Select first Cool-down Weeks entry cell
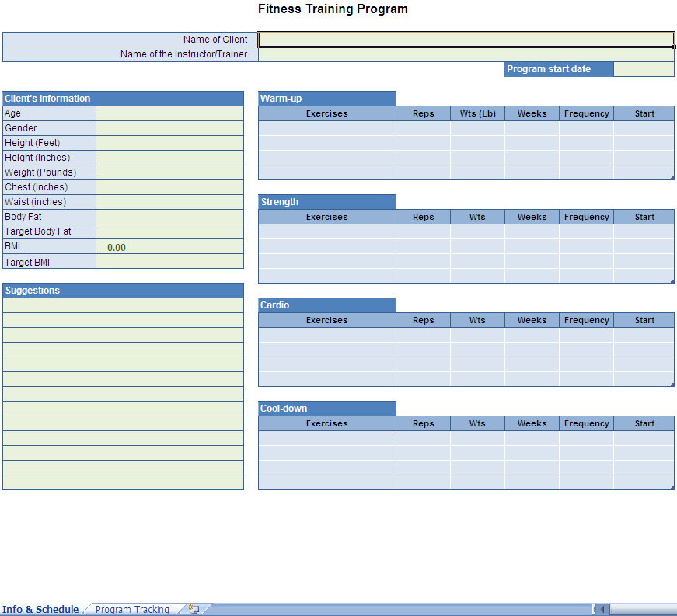The height and width of the screenshot is (616, 677). click(532, 438)
